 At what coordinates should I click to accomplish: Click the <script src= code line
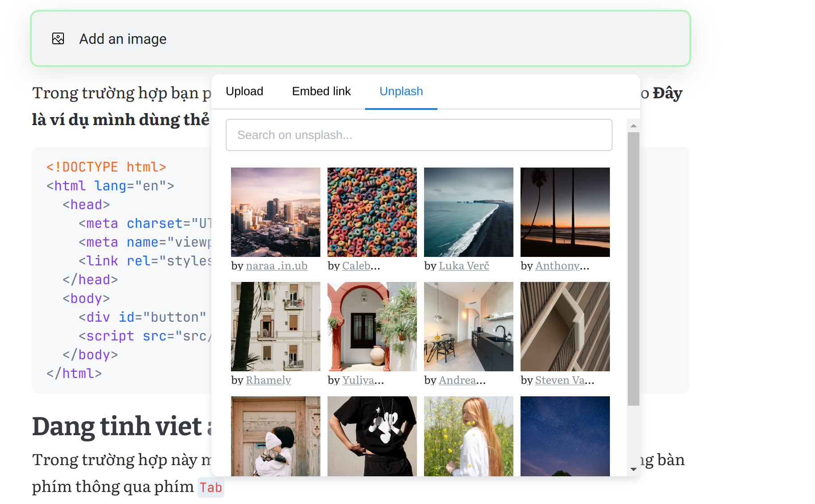coord(145,336)
